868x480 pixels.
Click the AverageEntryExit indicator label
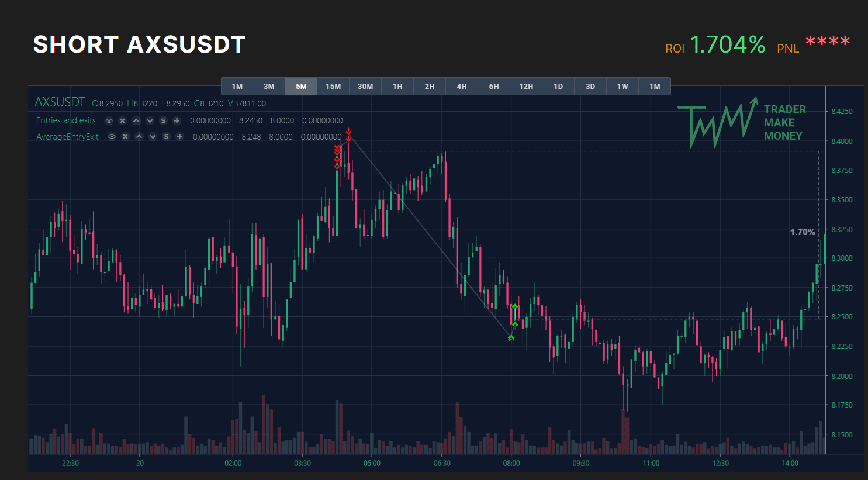[67, 137]
